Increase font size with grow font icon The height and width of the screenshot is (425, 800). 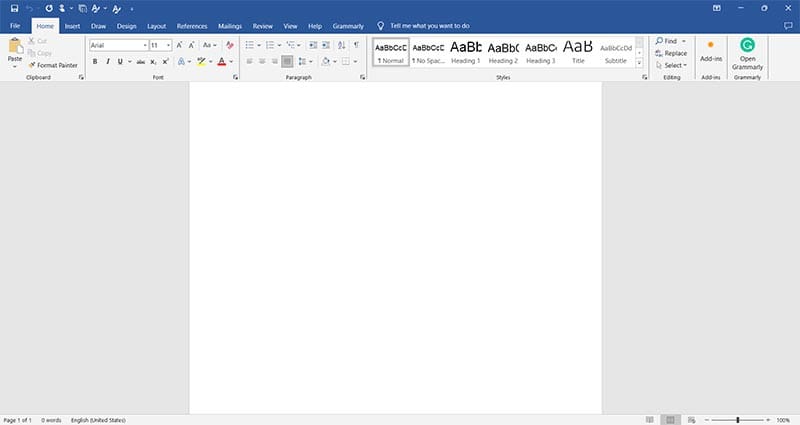180,45
